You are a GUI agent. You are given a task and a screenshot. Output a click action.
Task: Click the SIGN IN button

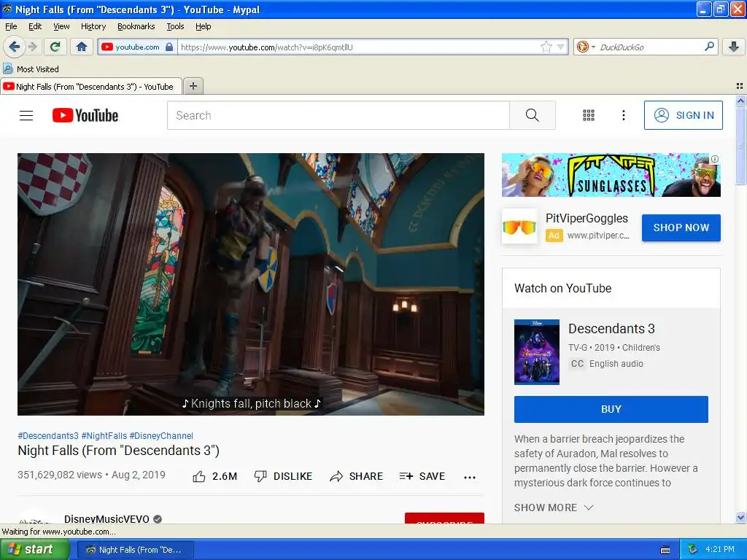683,115
